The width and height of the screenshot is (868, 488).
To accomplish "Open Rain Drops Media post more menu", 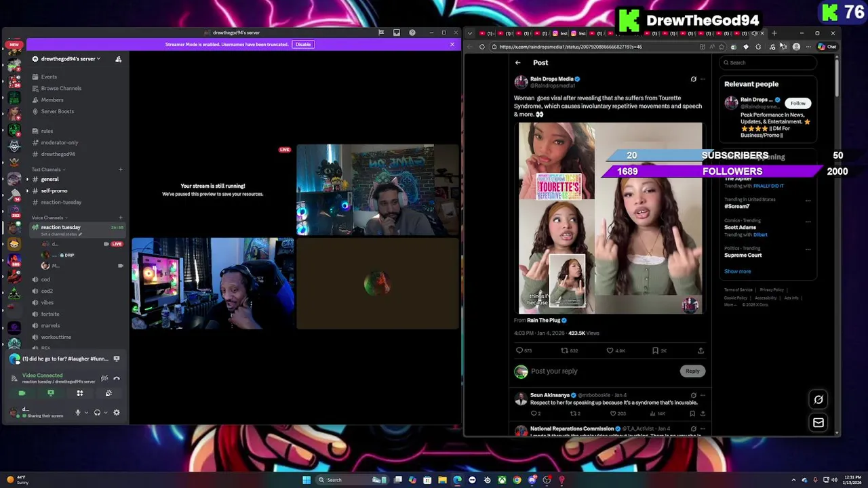I will [x=703, y=79].
